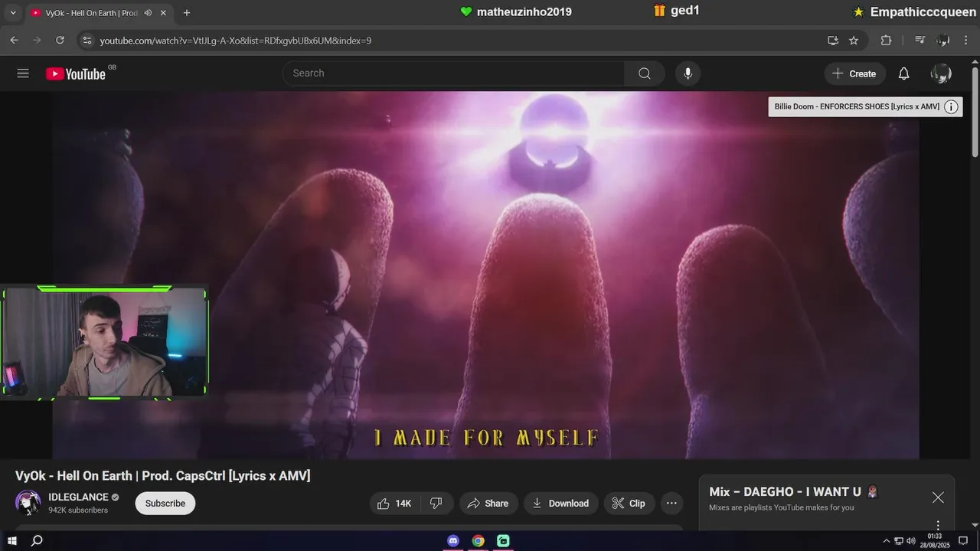
Task: Open volume control tray icon
Action: pos(910,541)
